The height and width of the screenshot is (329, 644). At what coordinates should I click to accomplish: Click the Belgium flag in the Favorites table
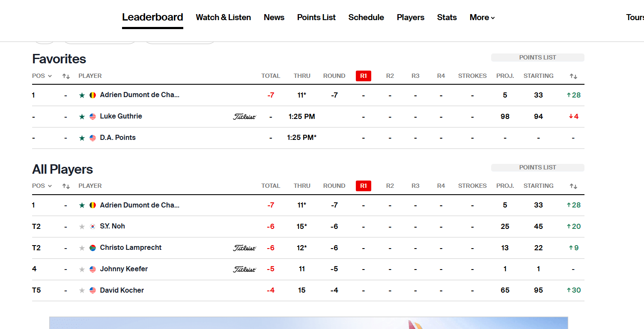pos(92,95)
